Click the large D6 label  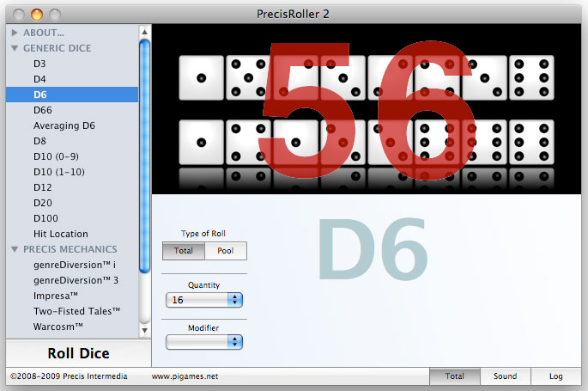pyautogui.click(x=373, y=249)
